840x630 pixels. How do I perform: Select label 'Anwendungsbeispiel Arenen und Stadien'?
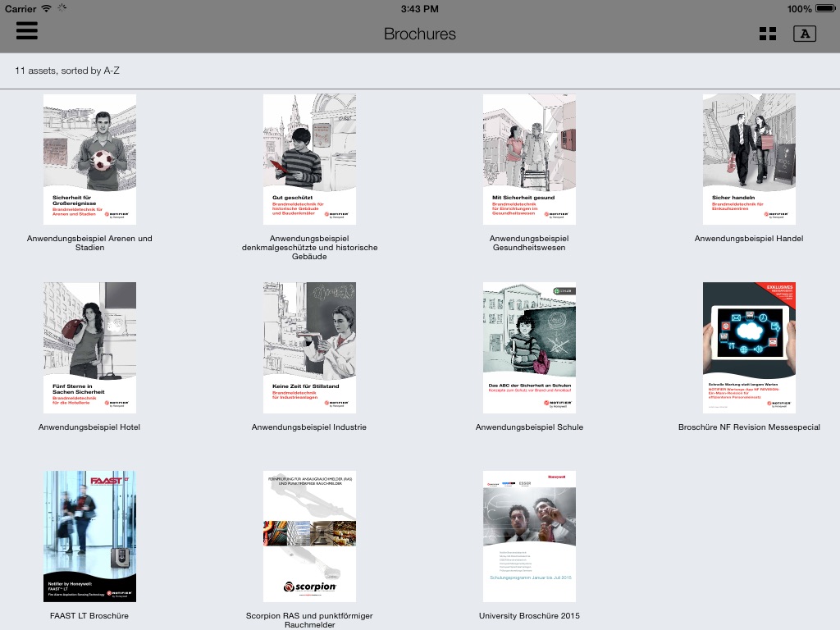pos(89,243)
